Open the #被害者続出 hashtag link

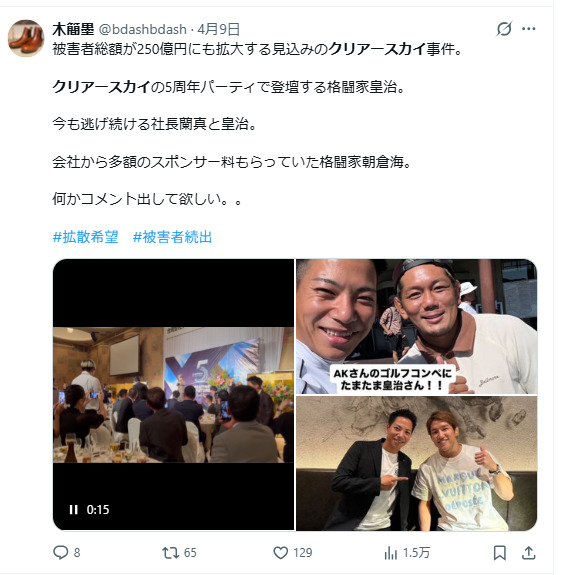(x=172, y=237)
